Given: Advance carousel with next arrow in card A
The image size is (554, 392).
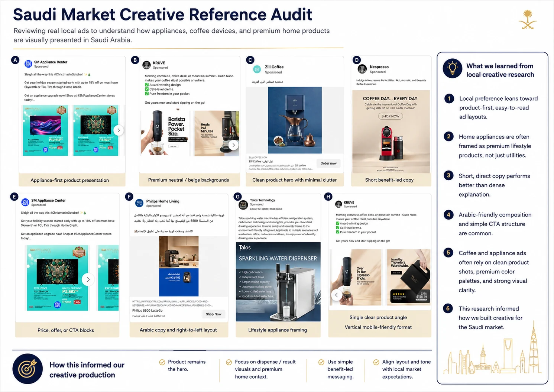Looking at the screenshot, I should [x=119, y=130].
